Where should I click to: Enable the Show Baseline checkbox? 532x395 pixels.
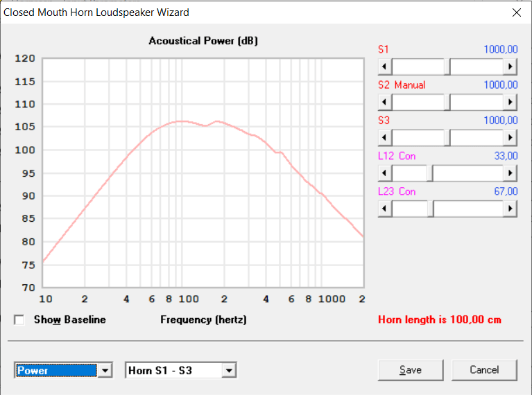coord(19,319)
